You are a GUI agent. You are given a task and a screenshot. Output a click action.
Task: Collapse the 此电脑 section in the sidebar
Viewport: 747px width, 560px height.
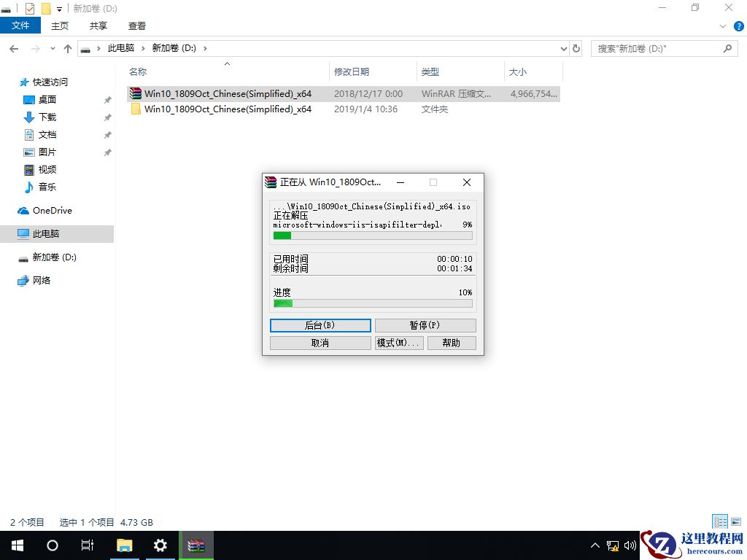[x=12, y=233]
